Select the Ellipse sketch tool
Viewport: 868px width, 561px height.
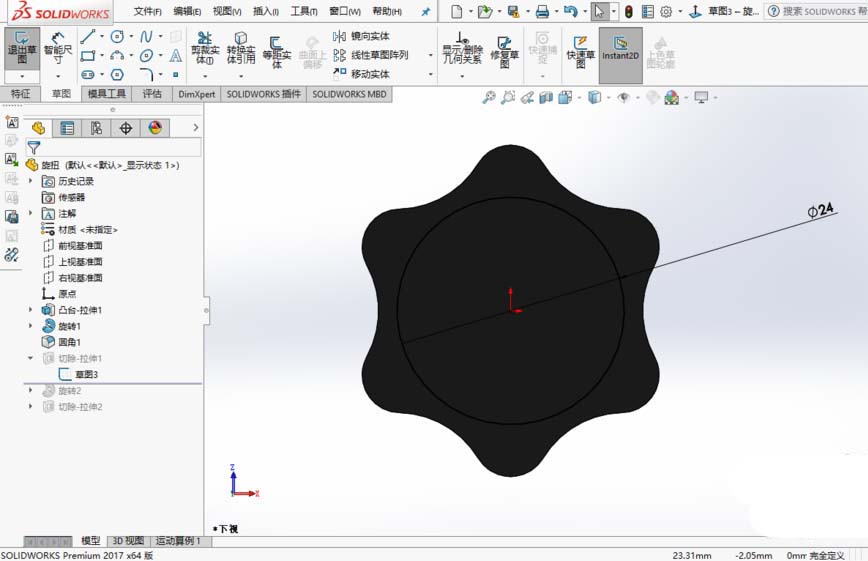[146, 55]
